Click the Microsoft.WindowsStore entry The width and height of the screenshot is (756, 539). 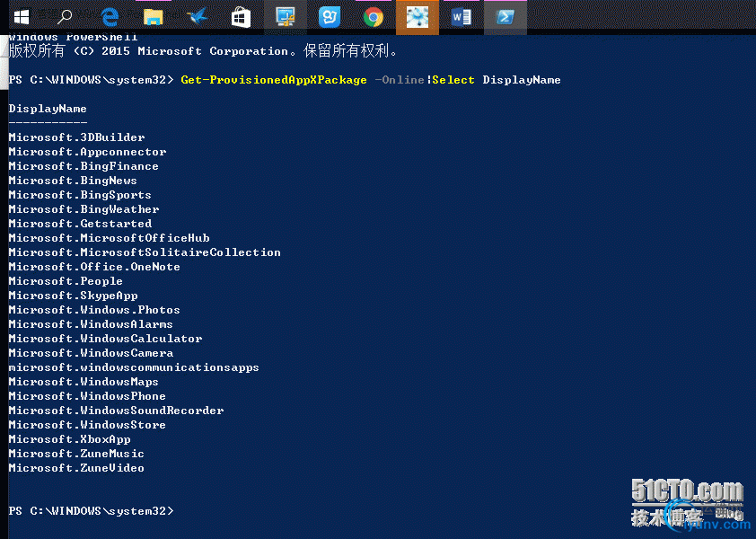(x=87, y=426)
